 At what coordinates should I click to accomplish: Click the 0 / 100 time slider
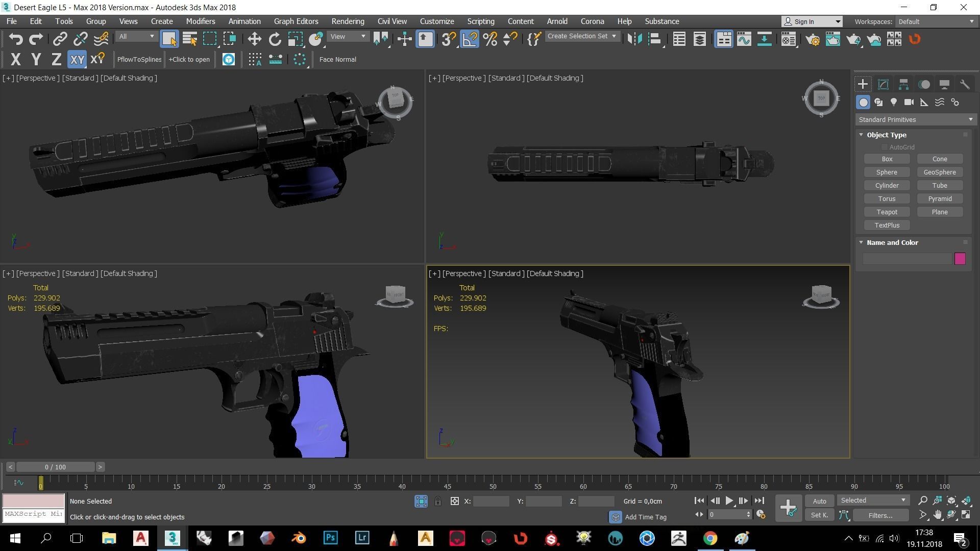point(55,467)
